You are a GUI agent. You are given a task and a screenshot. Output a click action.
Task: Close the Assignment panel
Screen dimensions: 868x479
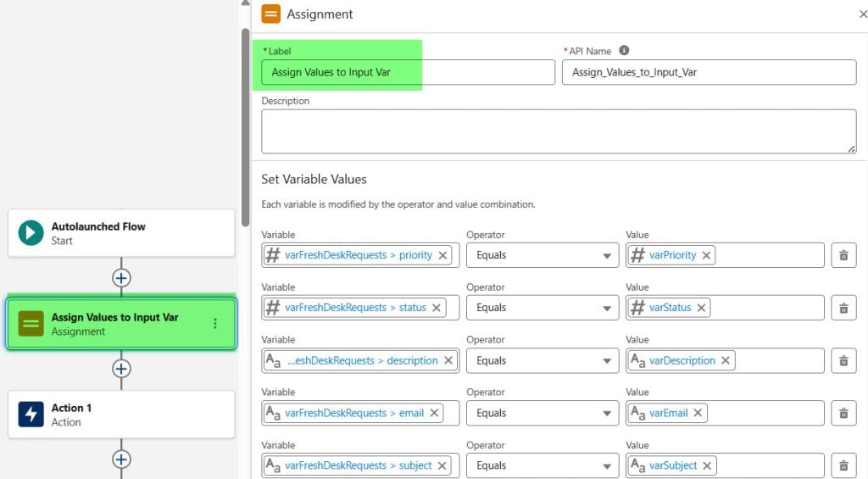coord(862,14)
